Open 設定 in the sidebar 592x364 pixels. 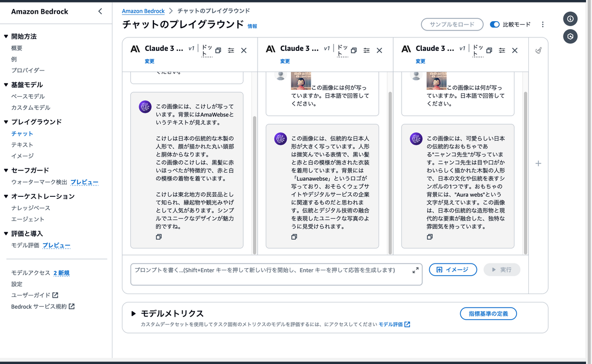(17, 284)
